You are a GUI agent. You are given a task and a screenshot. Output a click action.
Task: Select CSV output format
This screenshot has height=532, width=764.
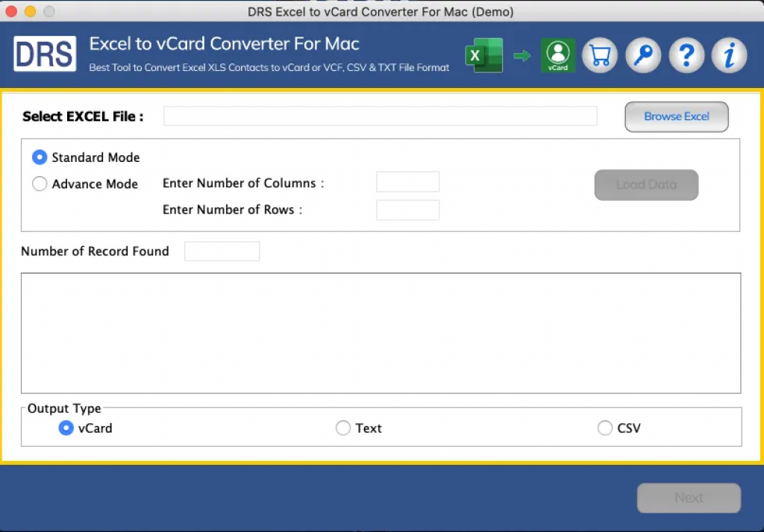604,428
